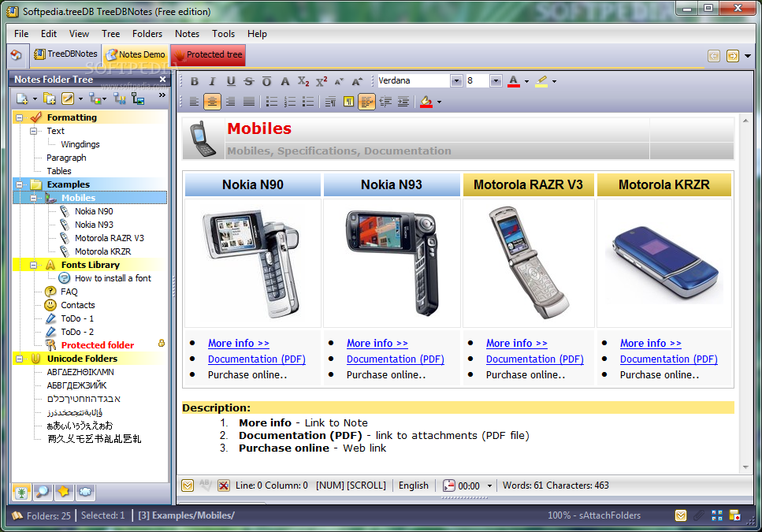Screen dimensions: 762x532
Task: Open the highlight color dropdown arrow
Action: [555, 82]
